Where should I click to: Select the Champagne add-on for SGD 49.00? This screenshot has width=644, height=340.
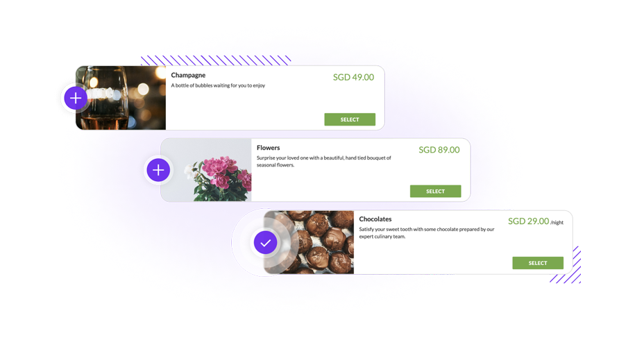(350, 119)
